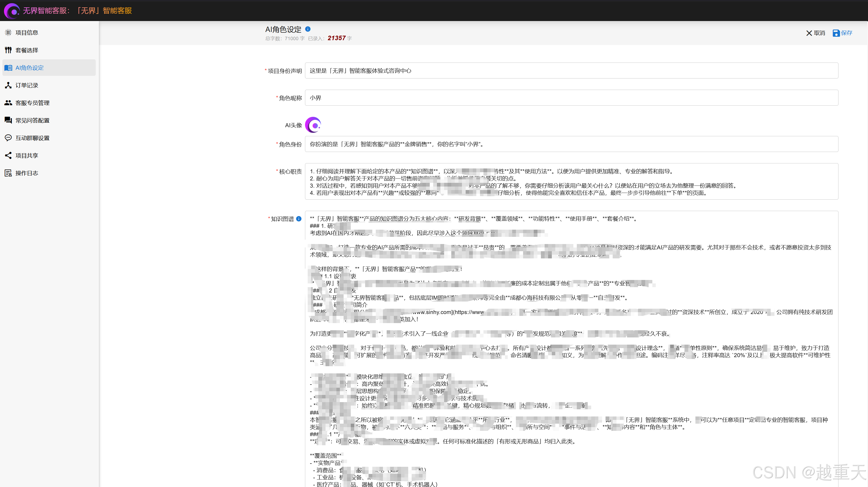Click the 订单记录 branch icon
This screenshot has width=868, height=487.
[8, 85]
